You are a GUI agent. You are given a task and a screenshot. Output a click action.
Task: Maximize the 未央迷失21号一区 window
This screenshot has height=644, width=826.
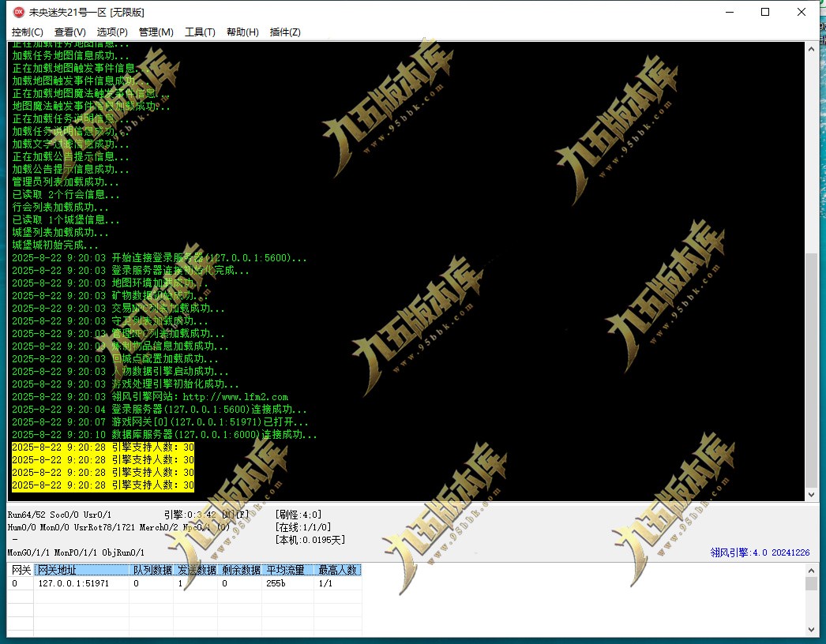point(765,12)
